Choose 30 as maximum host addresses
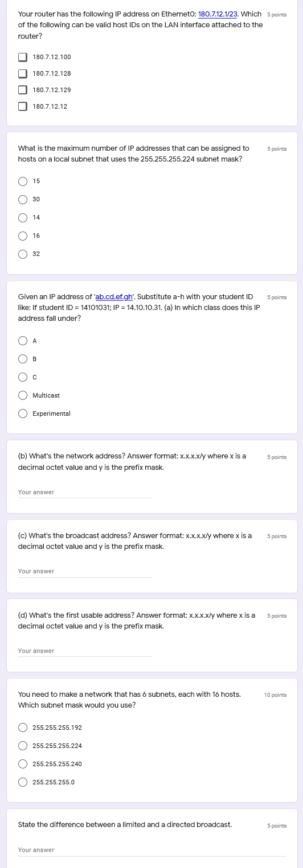 pyautogui.click(x=23, y=199)
